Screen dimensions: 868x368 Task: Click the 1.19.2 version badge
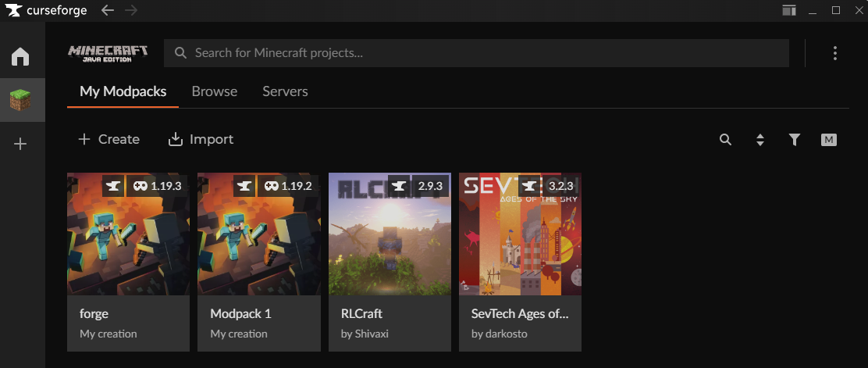(288, 186)
